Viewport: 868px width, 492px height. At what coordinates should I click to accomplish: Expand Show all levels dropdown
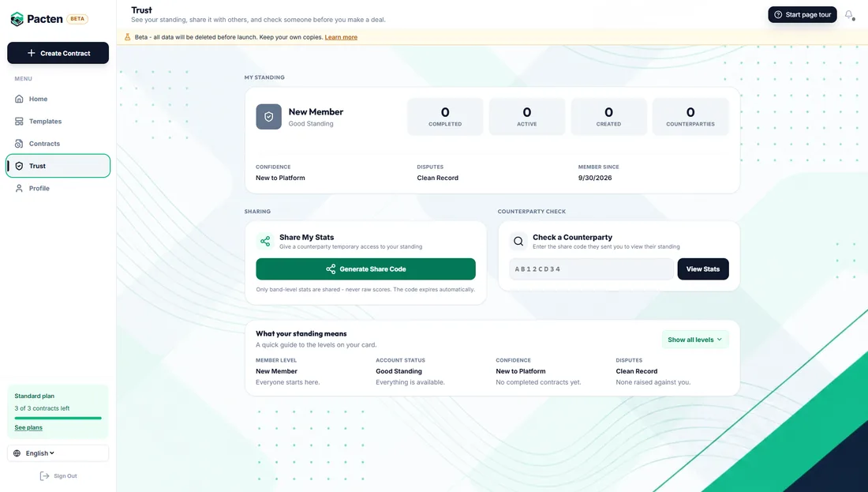694,340
